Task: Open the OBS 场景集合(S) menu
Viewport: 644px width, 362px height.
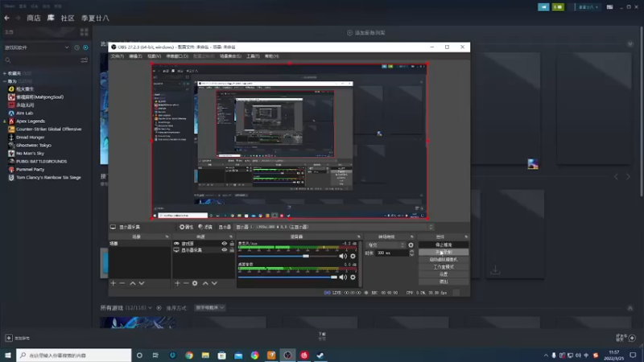Action: click(x=230, y=56)
